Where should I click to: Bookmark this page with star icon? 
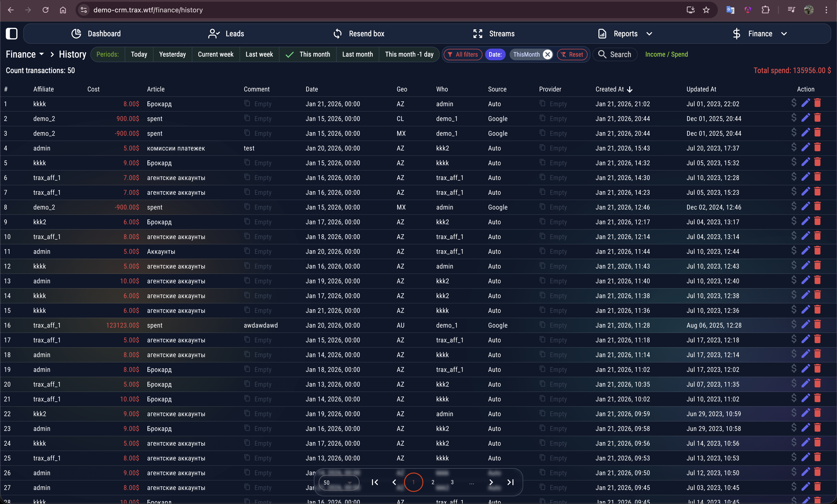click(706, 10)
